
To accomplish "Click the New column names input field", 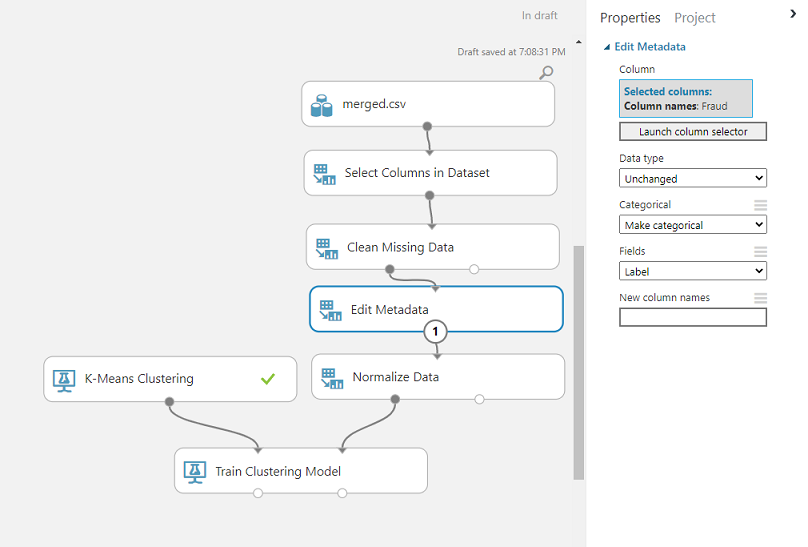I will click(x=693, y=317).
